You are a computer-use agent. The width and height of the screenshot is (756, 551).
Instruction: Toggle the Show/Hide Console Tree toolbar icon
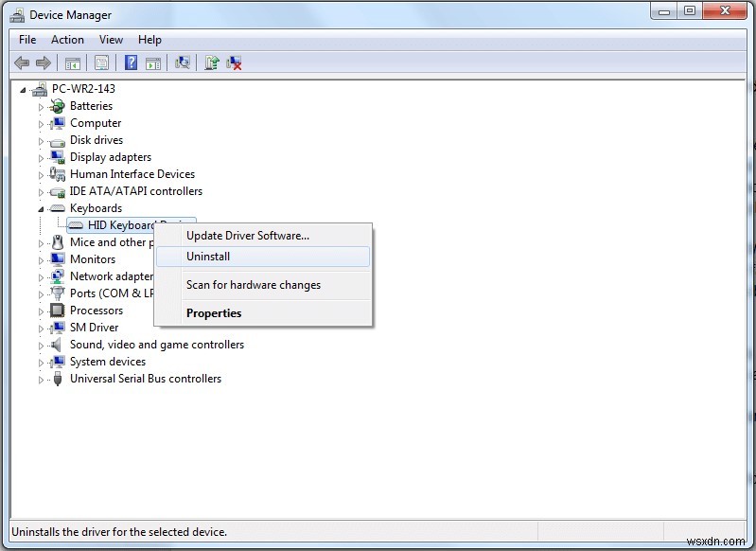pyautogui.click(x=73, y=62)
